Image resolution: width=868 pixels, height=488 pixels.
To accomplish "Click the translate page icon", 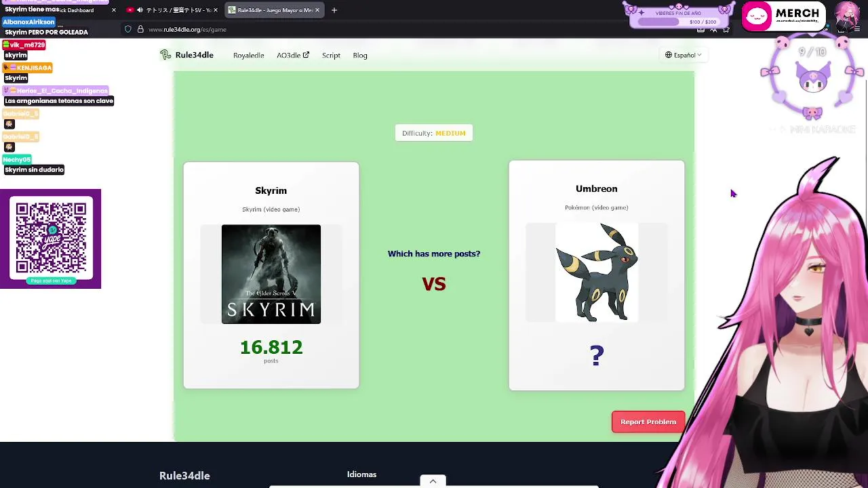I will pyautogui.click(x=713, y=29).
